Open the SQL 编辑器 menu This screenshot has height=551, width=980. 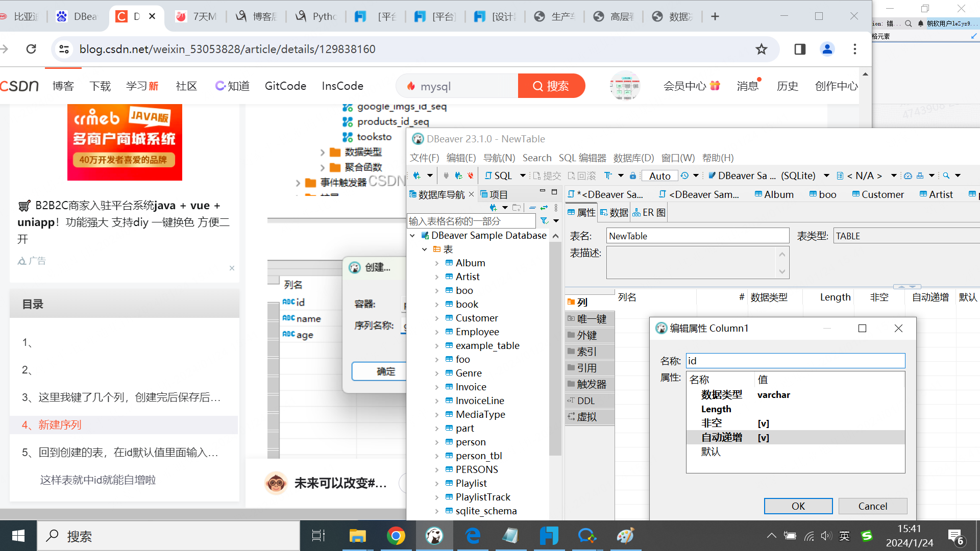coord(582,158)
